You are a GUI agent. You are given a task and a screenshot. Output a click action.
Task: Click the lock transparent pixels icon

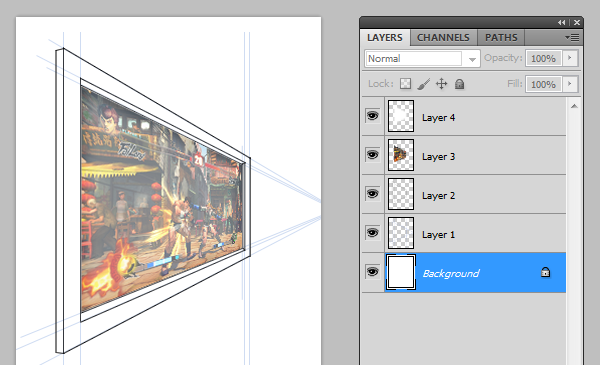[405, 83]
